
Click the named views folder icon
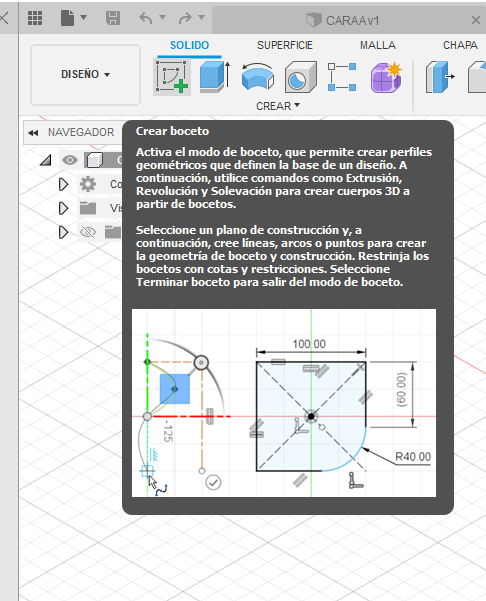click(88, 208)
